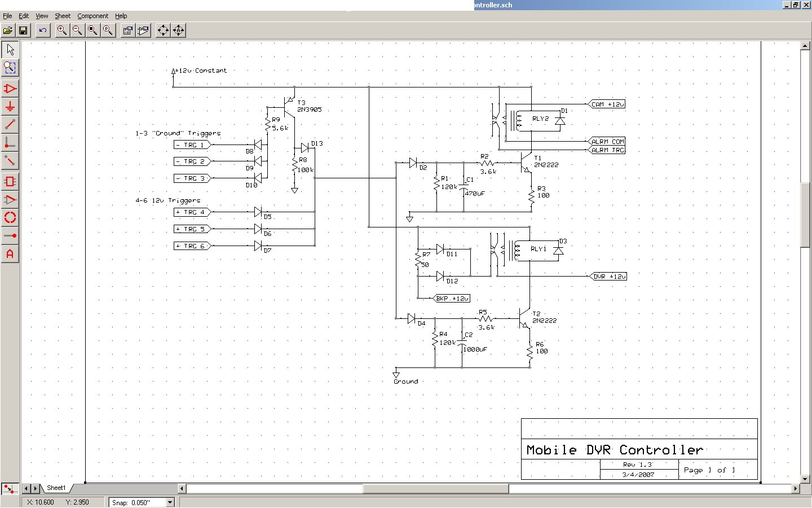Viewport: 812px width, 508px height.
Task: Select the 'BKP +12v' port label
Action: click(x=452, y=299)
